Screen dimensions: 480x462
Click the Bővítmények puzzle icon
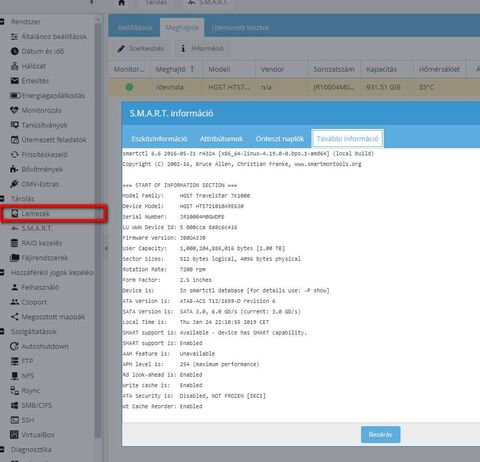tap(14, 169)
